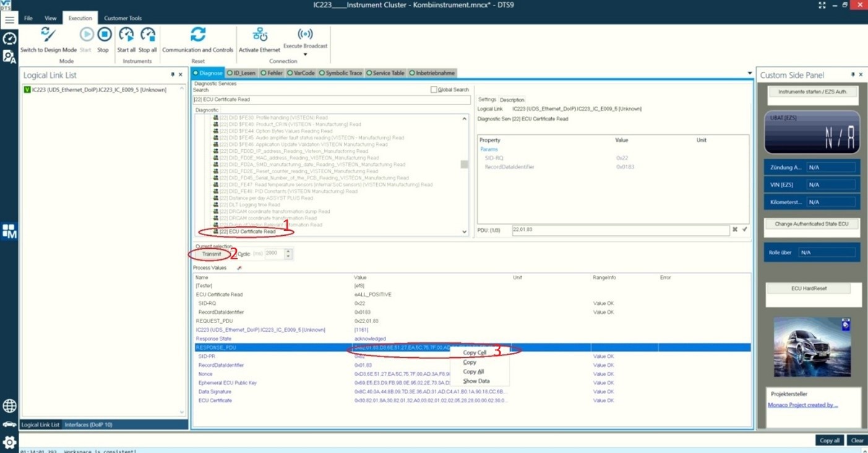The width and height of the screenshot is (868, 453).
Task: Click Start all instruments icon
Action: point(126,35)
